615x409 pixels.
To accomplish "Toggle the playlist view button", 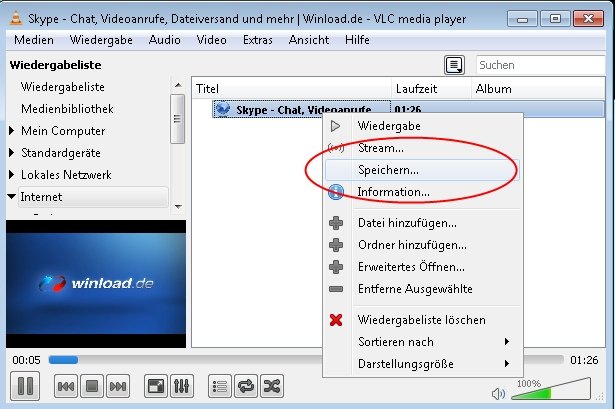I will (220, 387).
